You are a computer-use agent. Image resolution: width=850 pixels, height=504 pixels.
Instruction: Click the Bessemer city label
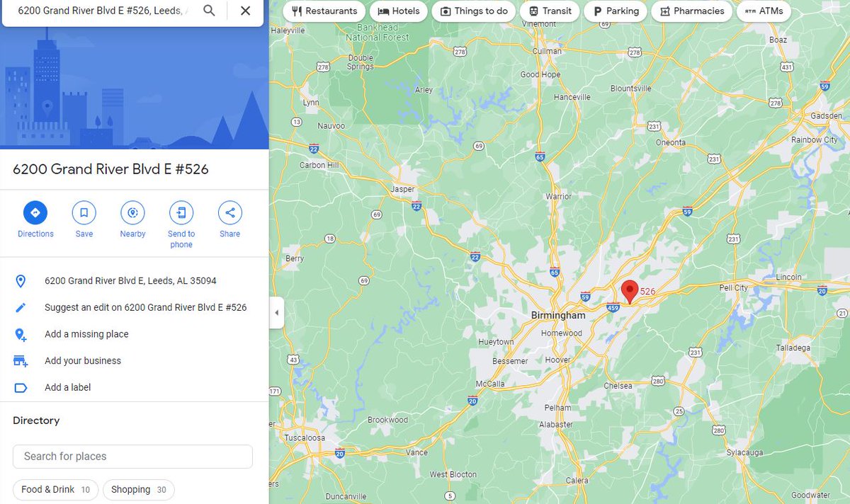pyautogui.click(x=510, y=361)
